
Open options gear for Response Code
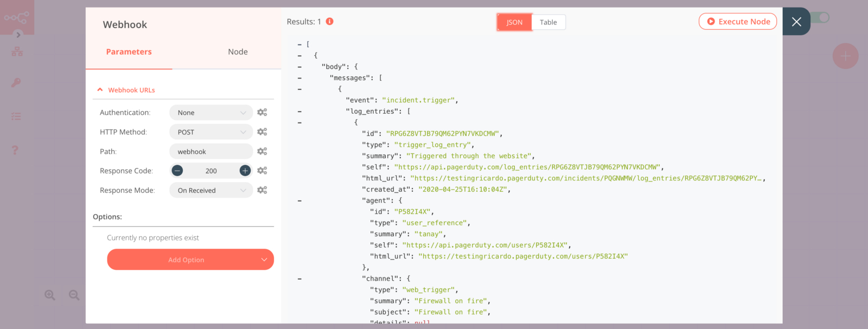point(262,170)
